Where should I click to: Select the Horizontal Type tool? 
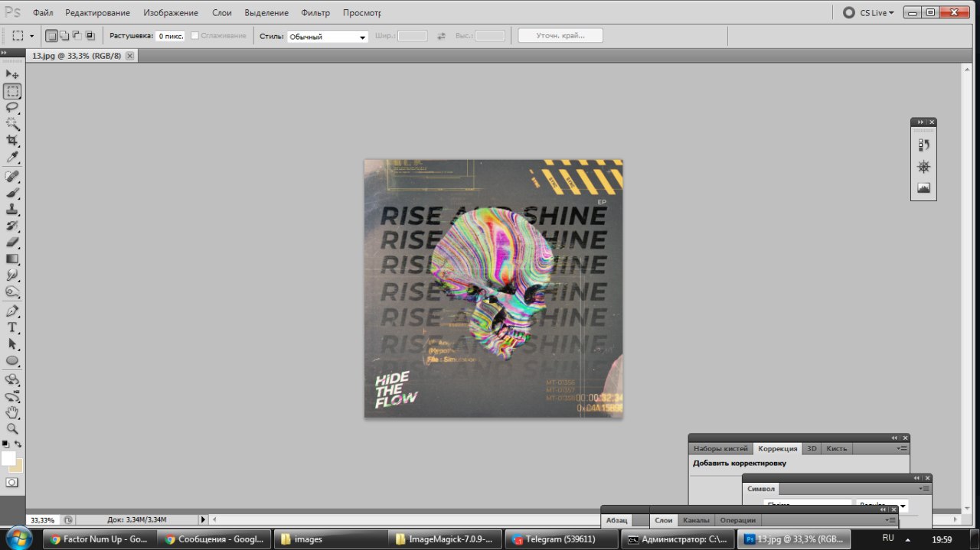[12, 327]
